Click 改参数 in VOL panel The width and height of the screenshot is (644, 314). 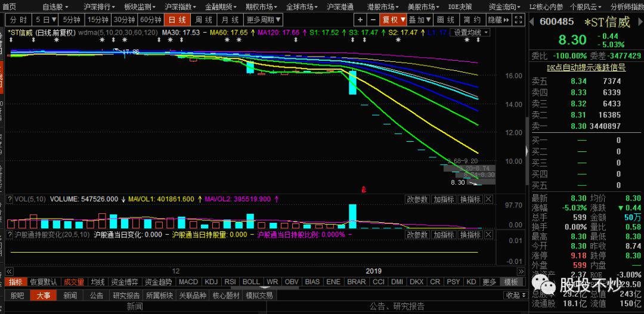[x=417, y=199]
